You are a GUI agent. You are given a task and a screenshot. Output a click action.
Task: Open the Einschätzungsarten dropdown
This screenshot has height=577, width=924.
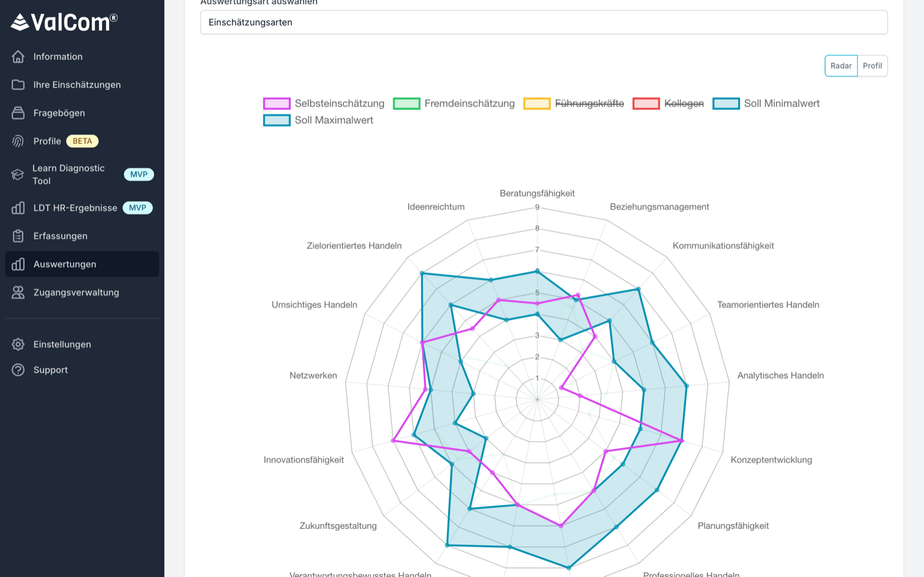pyautogui.click(x=543, y=22)
